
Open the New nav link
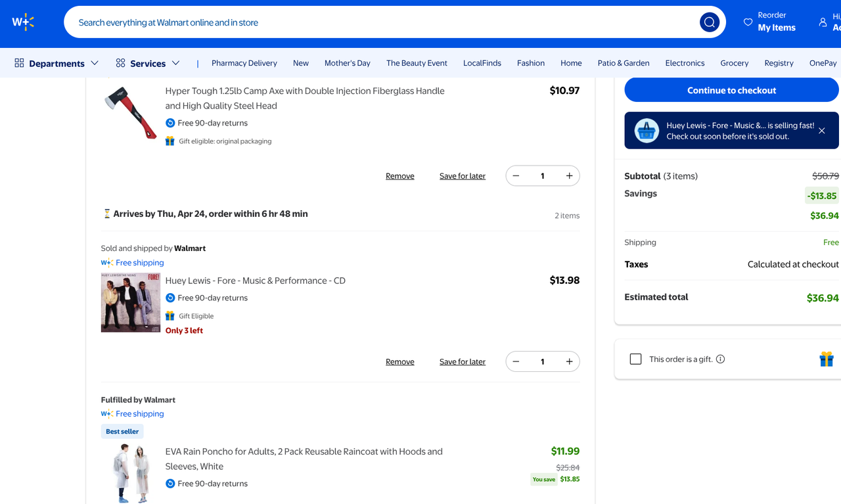(301, 63)
